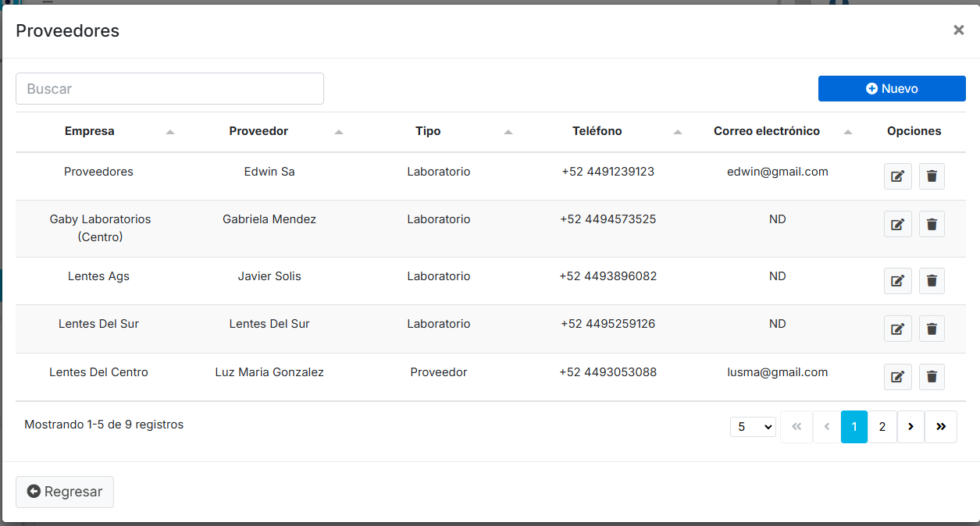Edit the Luz Maria Gonzalez entry
The width and height of the screenshot is (980, 526).
897,377
